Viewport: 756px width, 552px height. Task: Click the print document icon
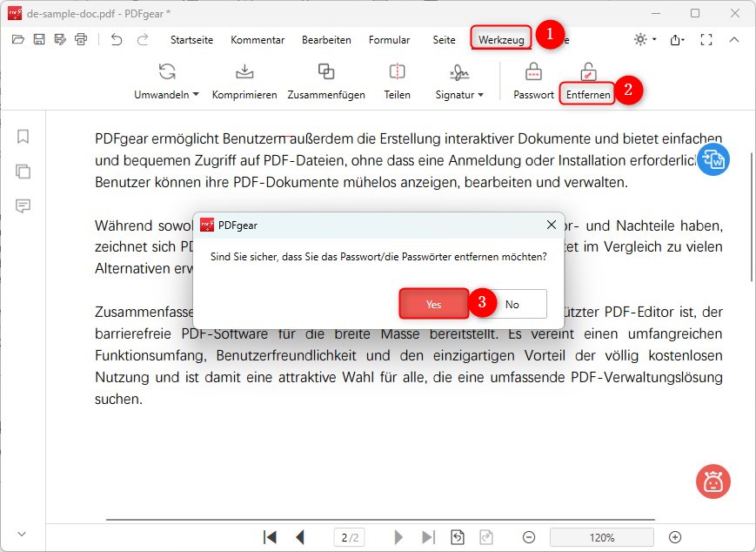80,38
